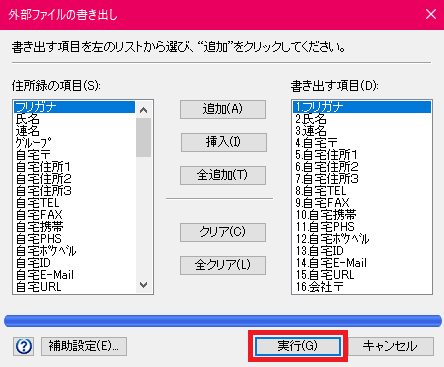Select 9.自宅FAX in export list

coord(362,203)
